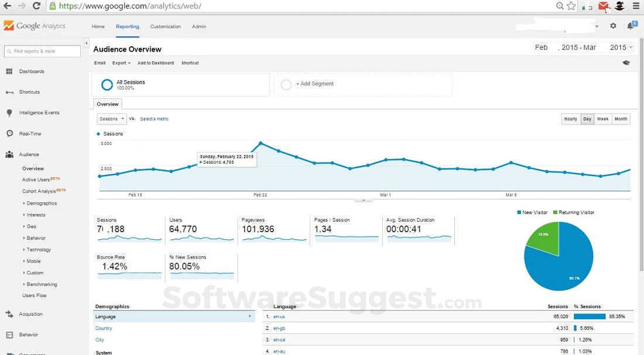This screenshot has height=355, width=644.
Task: Select the All Sessions segment circle
Action: click(107, 84)
